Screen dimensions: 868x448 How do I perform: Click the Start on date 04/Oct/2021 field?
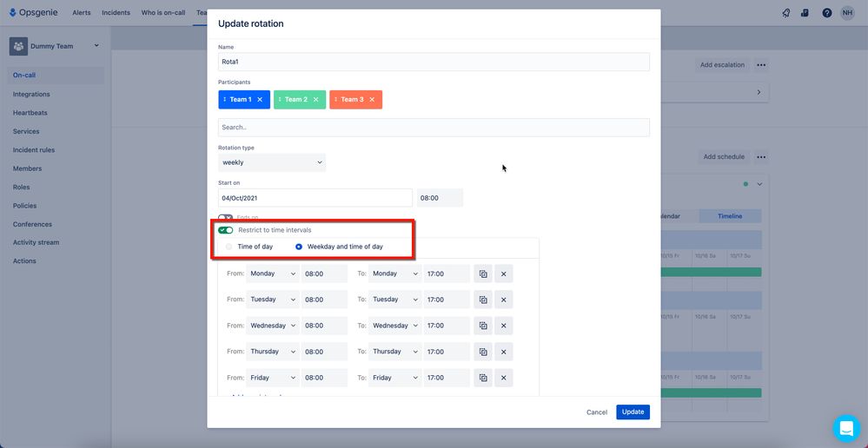coord(315,198)
